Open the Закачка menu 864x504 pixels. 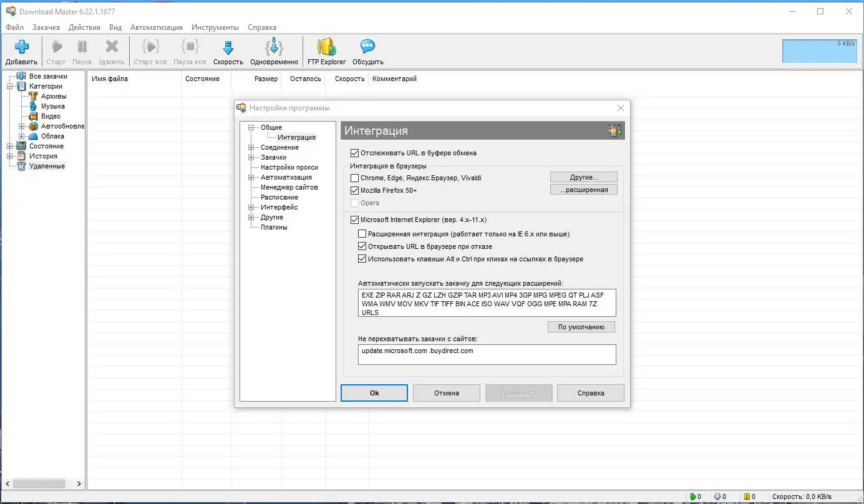coord(46,27)
